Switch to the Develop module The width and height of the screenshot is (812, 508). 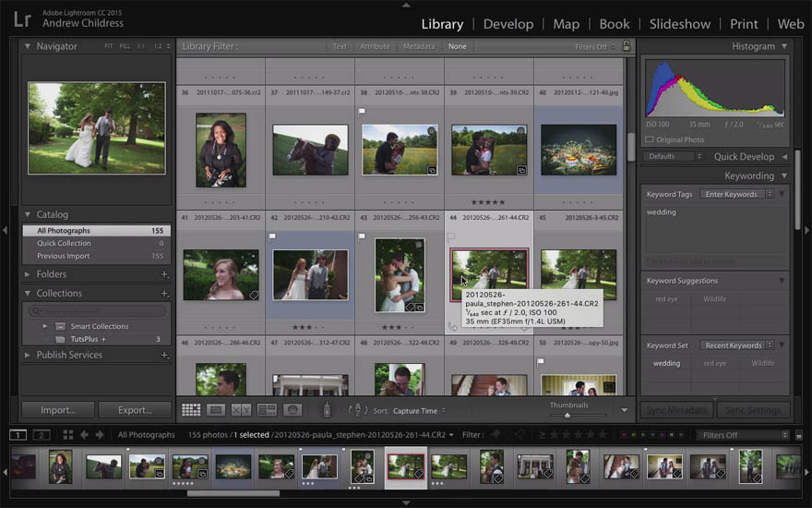[508, 24]
